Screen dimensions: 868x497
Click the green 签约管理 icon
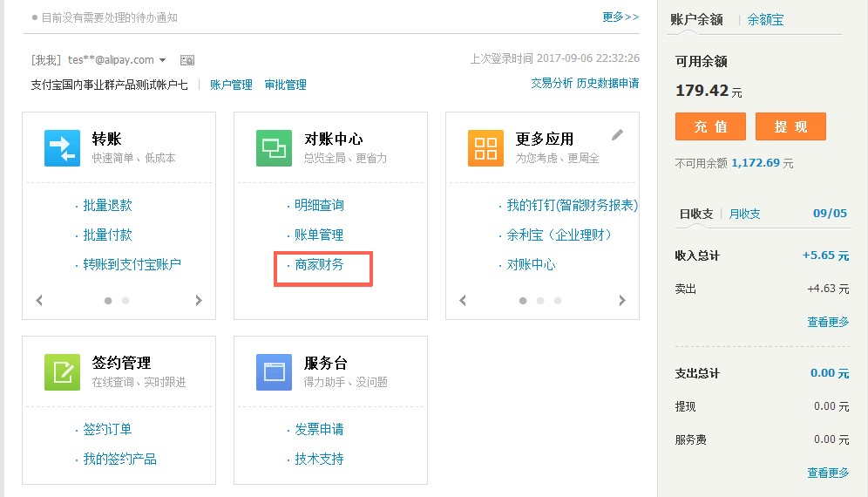coord(62,372)
